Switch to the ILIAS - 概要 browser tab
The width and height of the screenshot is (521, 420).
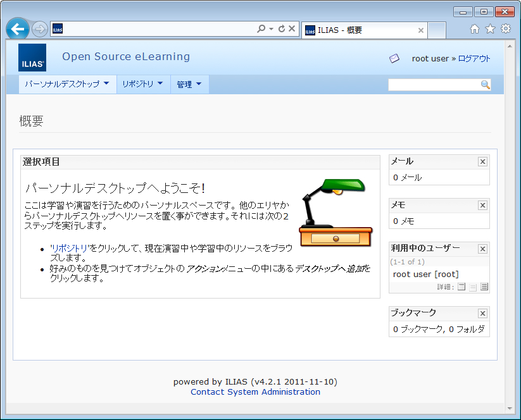pyautogui.click(x=361, y=30)
